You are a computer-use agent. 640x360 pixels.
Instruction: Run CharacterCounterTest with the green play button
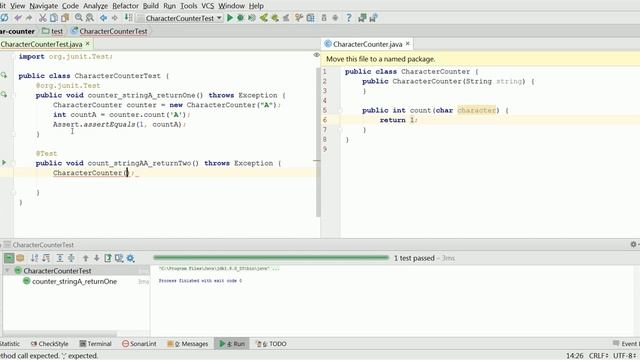230,18
